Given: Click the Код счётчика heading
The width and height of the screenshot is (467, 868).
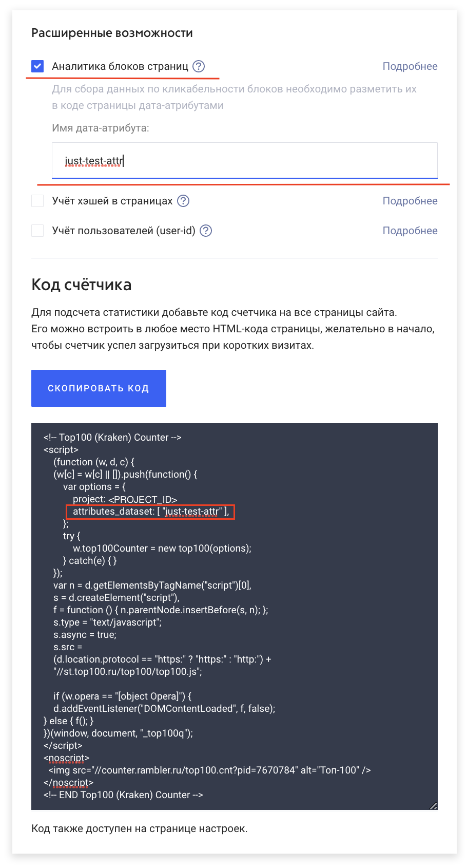Looking at the screenshot, I should click(82, 285).
